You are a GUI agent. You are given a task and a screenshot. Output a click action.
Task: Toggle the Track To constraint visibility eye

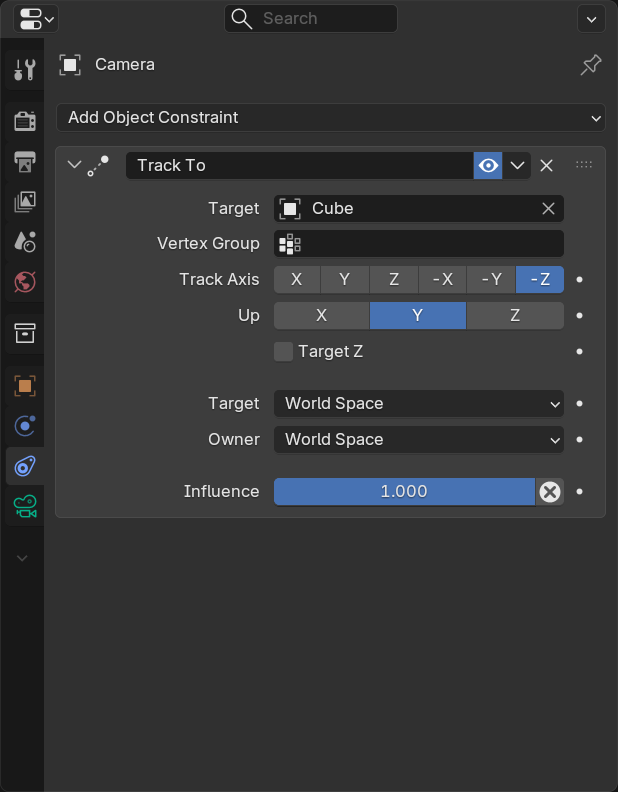tap(488, 166)
